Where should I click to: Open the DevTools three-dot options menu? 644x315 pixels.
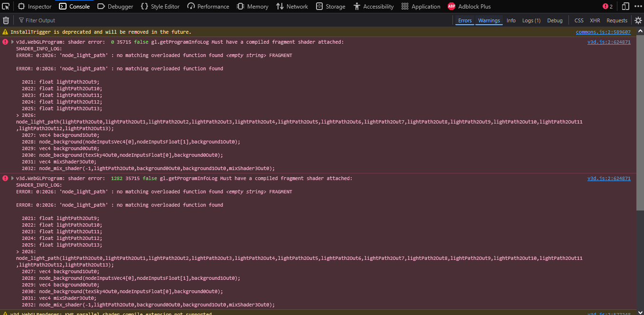coord(637,7)
